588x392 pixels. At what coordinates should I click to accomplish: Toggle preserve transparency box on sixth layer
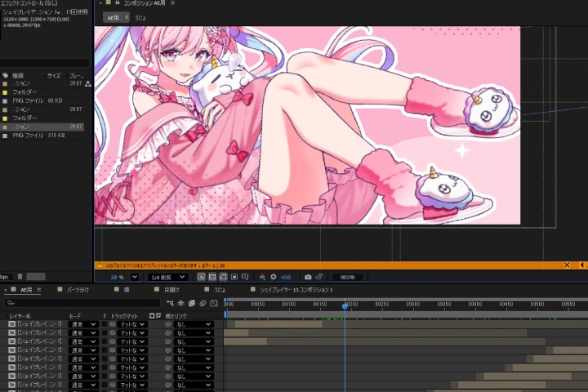[x=105, y=367]
